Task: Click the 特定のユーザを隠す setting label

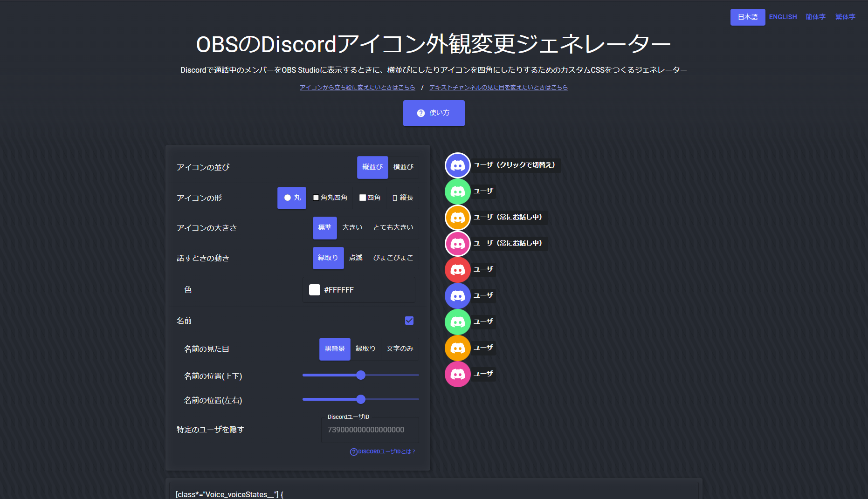Action: point(210,430)
